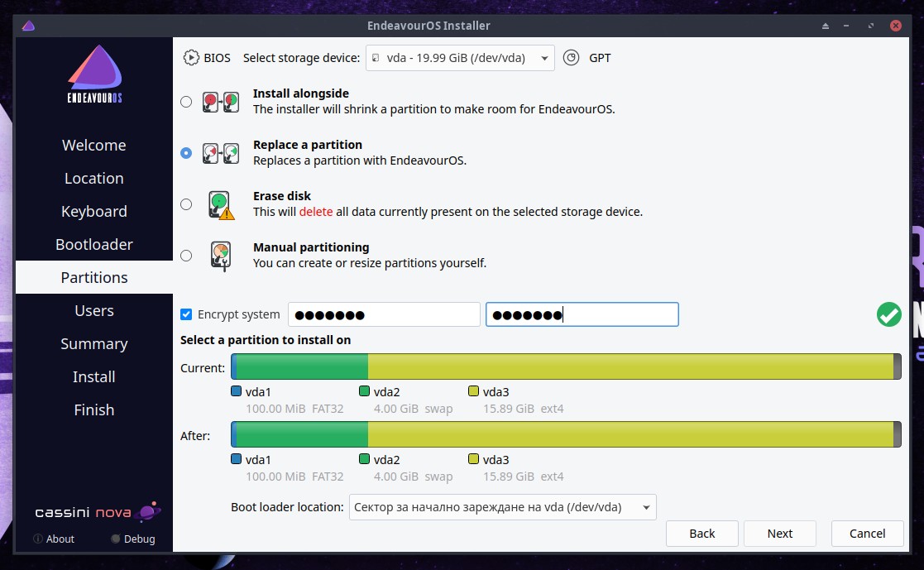Image resolution: width=924 pixels, height=570 pixels.
Task: Click the blue vda1 swatch in After legend
Action: pyautogui.click(x=237, y=458)
